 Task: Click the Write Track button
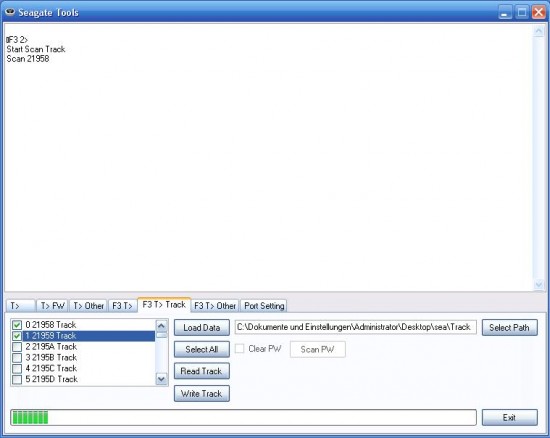(202, 393)
